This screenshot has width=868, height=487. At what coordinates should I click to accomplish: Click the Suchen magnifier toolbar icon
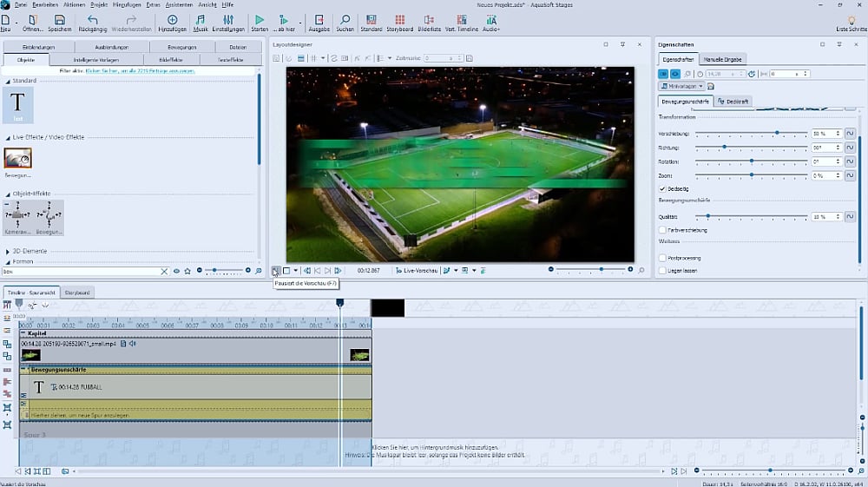click(345, 19)
